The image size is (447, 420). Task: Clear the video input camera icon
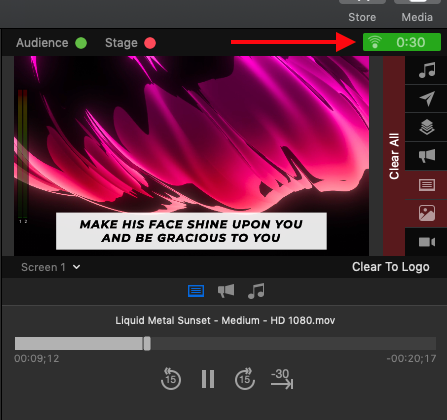point(427,242)
